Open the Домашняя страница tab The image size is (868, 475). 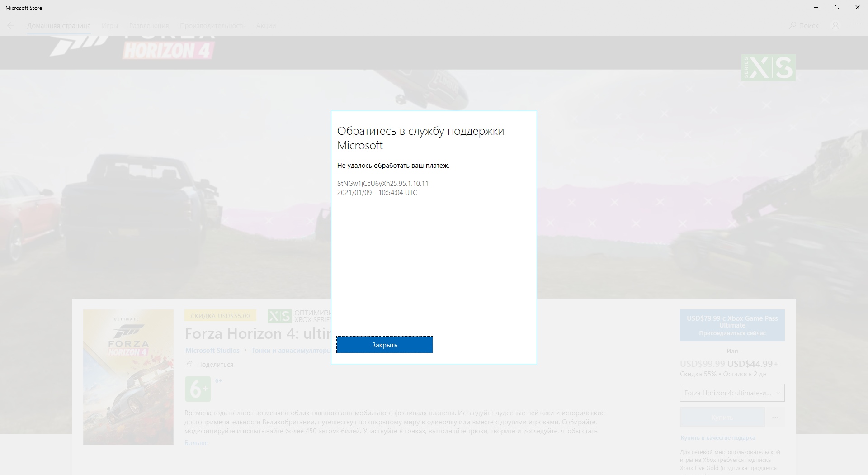tap(59, 26)
